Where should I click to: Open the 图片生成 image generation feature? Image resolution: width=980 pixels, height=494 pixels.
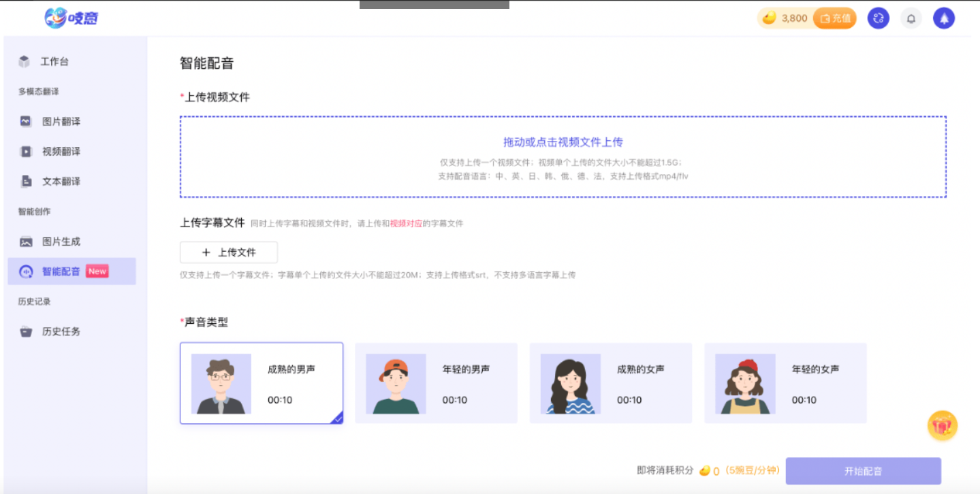(x=61, y=241)
